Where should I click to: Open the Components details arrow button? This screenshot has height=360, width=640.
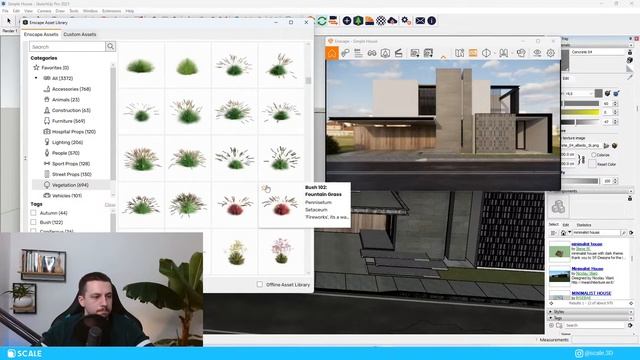[x=631, y=233]
